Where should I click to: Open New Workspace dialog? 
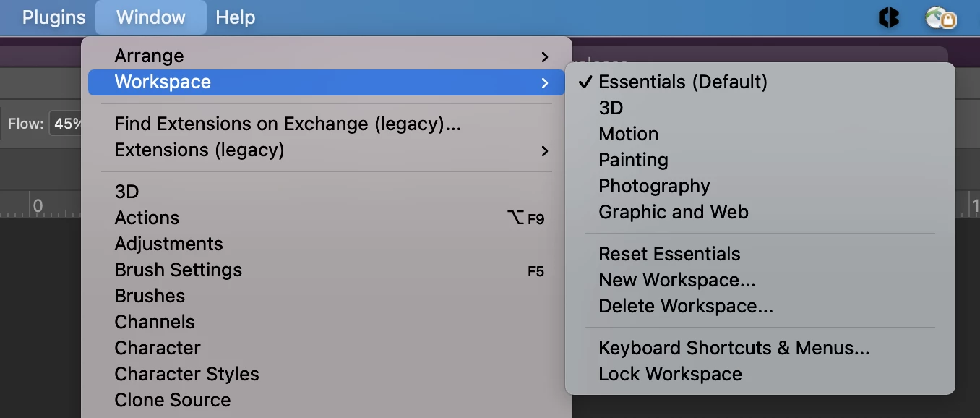[676, 280]
